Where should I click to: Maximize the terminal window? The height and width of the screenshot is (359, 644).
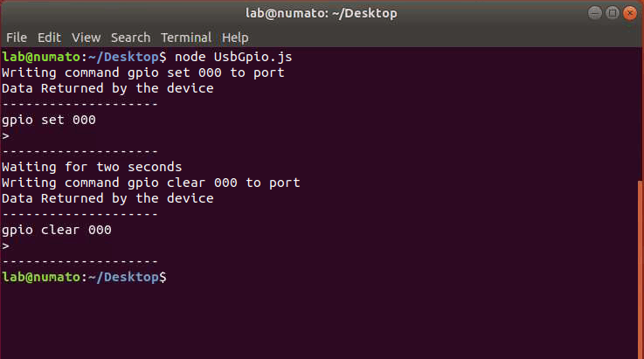click(x=613, y=13)
